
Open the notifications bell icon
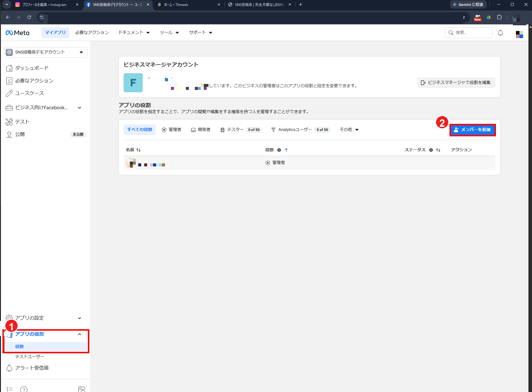click(500, 33)
